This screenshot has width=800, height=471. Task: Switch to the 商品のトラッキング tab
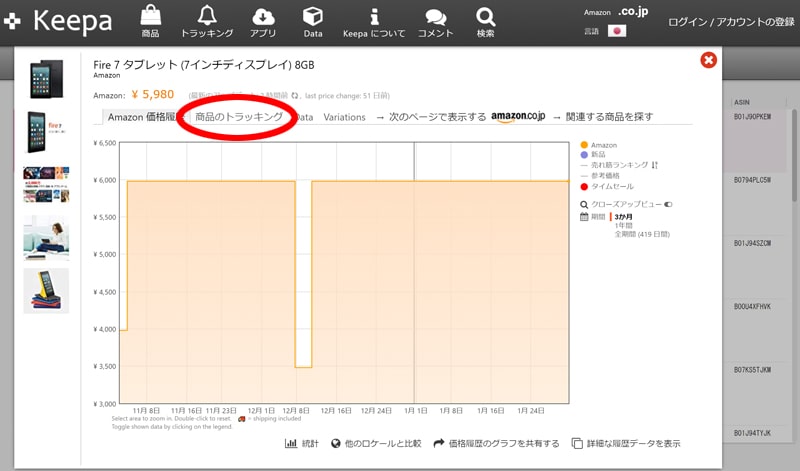click(x=239, y=117)
